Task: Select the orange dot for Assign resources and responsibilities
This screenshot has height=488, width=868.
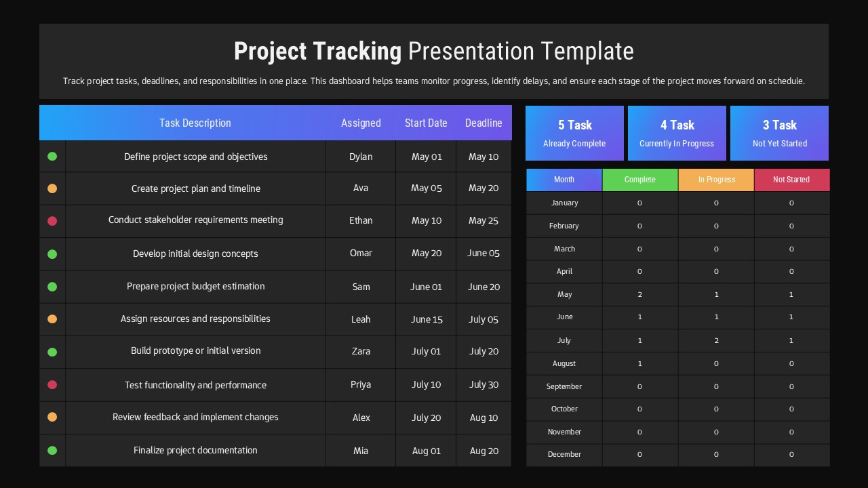Action: coord(52,319)
